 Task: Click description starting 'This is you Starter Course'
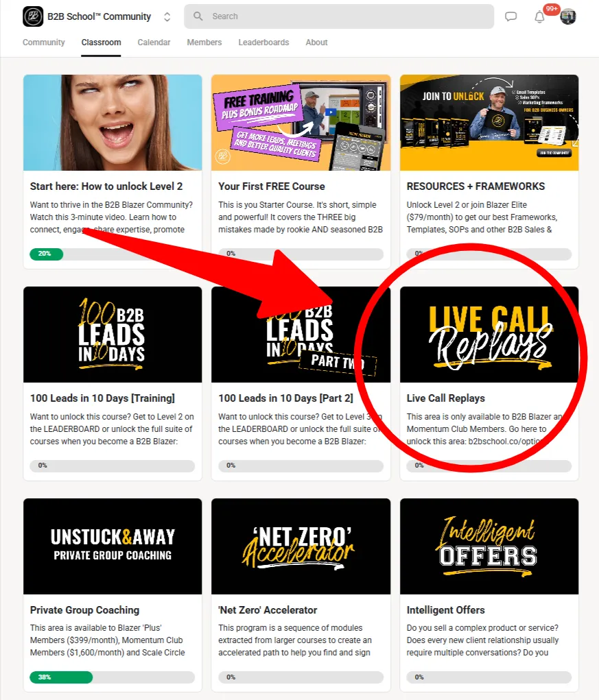point(301,217)
